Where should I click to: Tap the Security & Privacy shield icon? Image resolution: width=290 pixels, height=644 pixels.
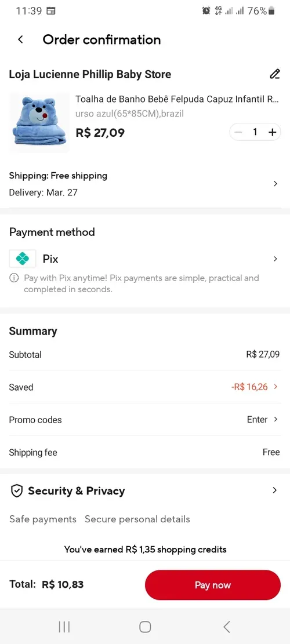pos(16,491)
